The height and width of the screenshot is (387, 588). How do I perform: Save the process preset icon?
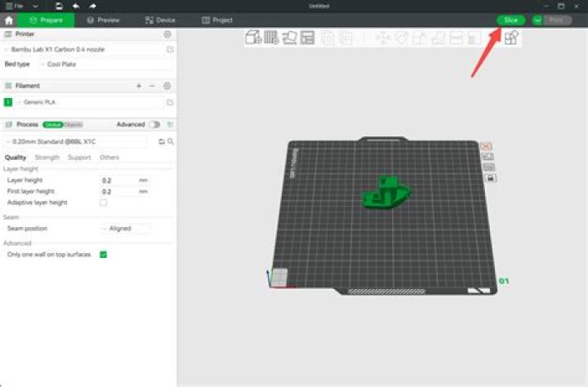pos(162,141)
